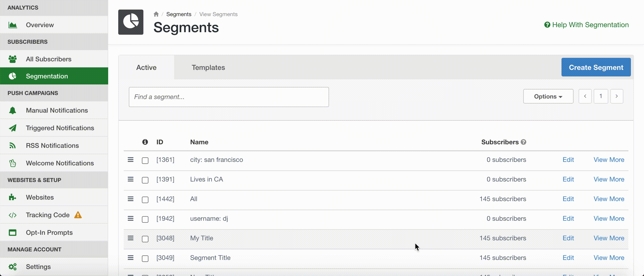The height and width of the screenshot is (276, 644).
Task: Select the checkbox for segment 1442 All
Action: pyautogui.click(x=145, y=200)
